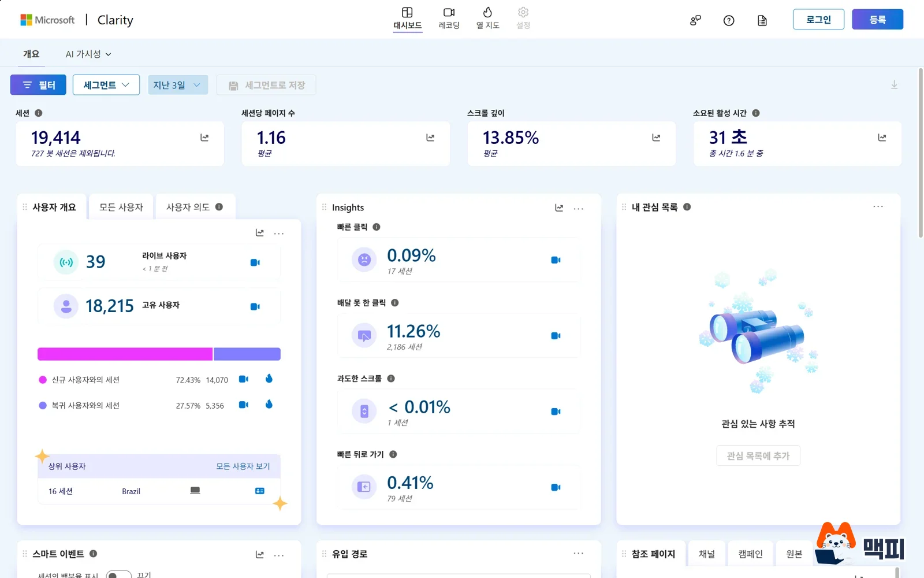Screen dimensions: 924x578
Task: Open heatmap for 신규 사용자 sessions
Action: pos(269,379)
